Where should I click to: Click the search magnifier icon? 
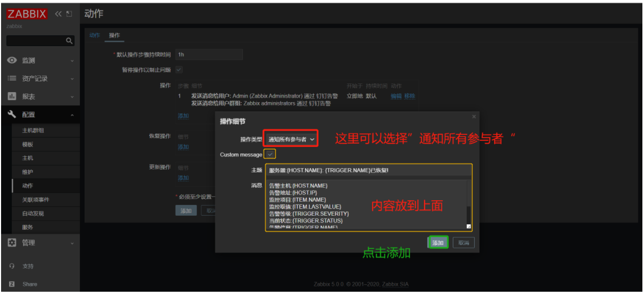pos(69,41)
